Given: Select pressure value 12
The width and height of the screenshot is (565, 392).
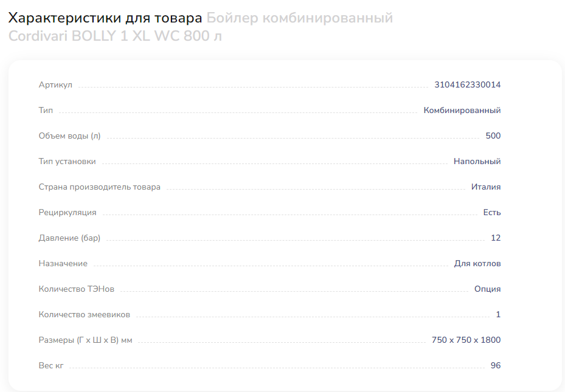Looking at the screenshot, I should [x=496, y=238].
